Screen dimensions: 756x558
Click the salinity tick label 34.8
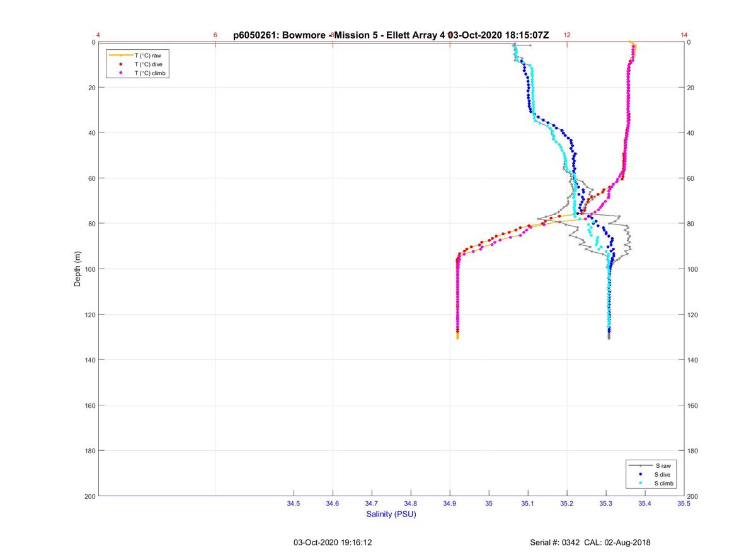411,504
